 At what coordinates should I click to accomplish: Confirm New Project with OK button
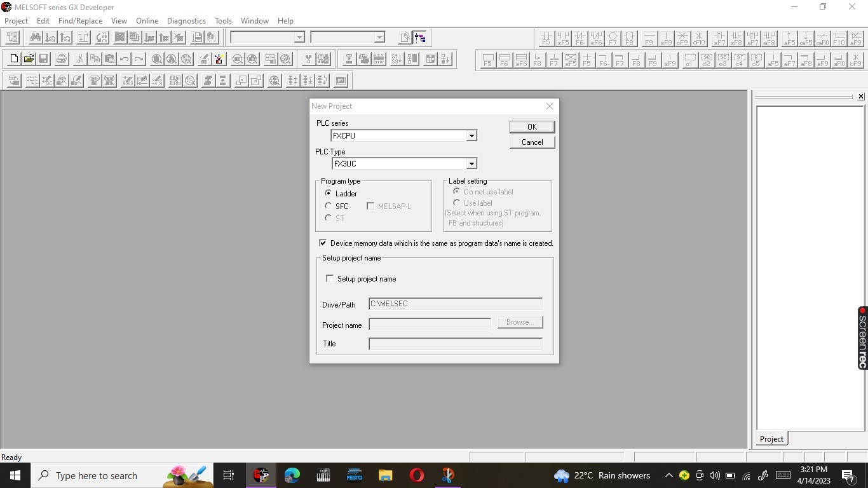click(532, 127)
